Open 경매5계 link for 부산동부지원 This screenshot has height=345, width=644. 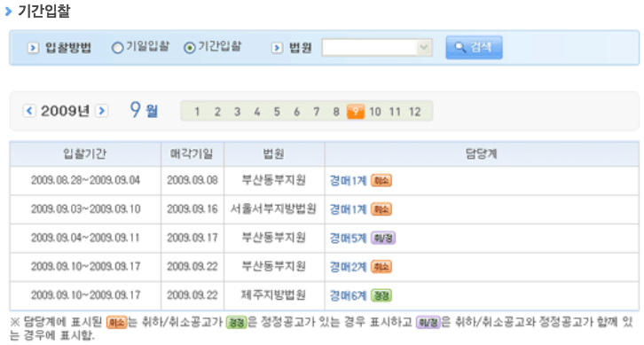pyautogui.click(x=348, y=239)
